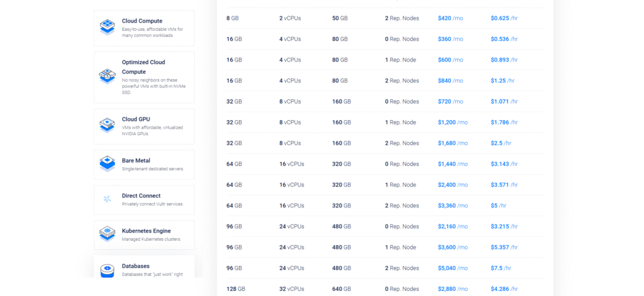
Task: Click the Databases icon
Action: tap(107, 270)
